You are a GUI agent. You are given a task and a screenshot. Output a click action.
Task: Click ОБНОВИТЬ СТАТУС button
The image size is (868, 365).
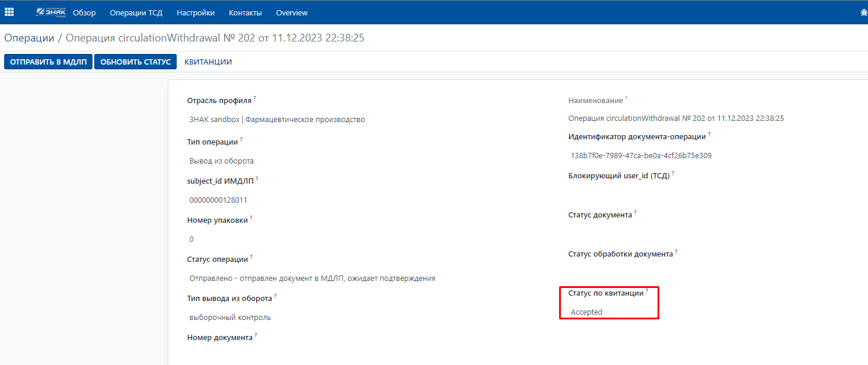(136, 62)
